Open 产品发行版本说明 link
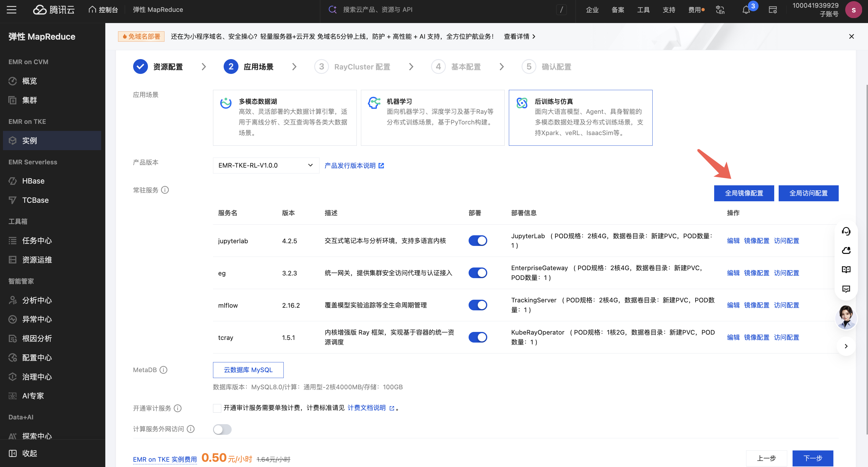This screenshot has height=467, width=868. [x=354, y=165]
